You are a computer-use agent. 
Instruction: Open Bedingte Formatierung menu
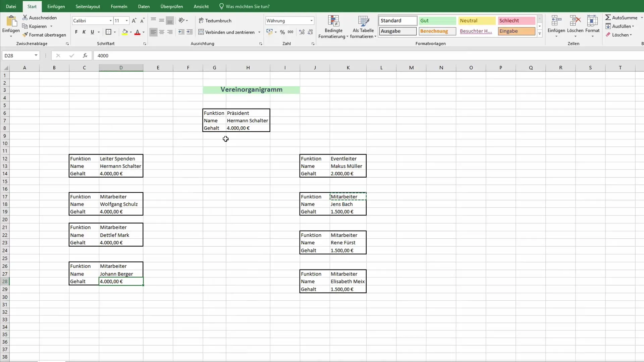[333, 27]
